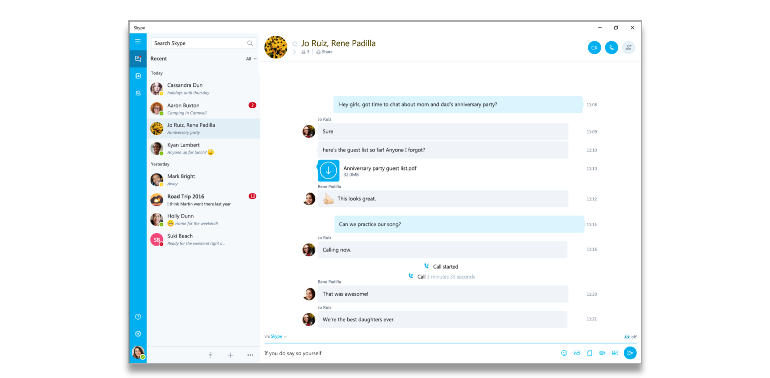Click the 'That was awesome!' message
This screenshot has height=378, width=770.
click(x=442, y=294)
